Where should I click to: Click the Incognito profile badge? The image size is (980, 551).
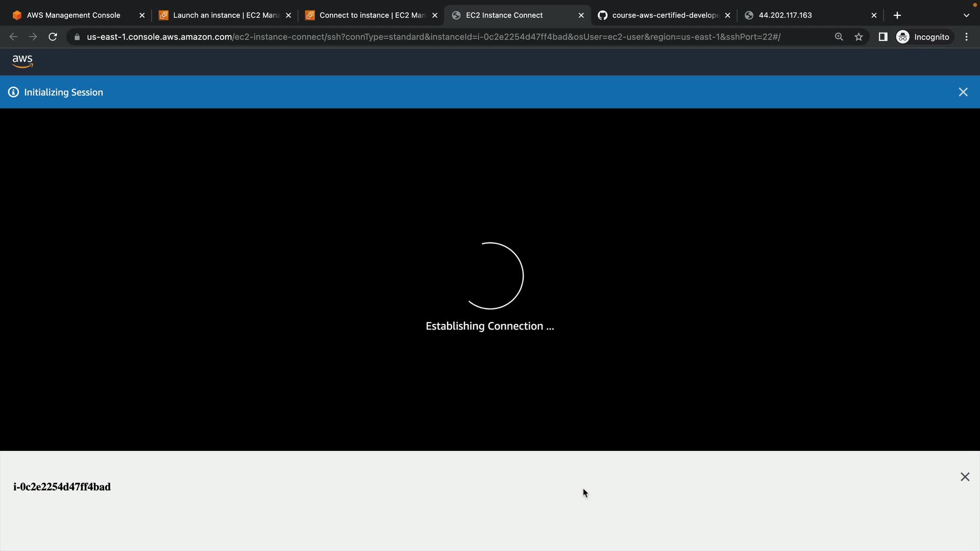coord(924,37)
